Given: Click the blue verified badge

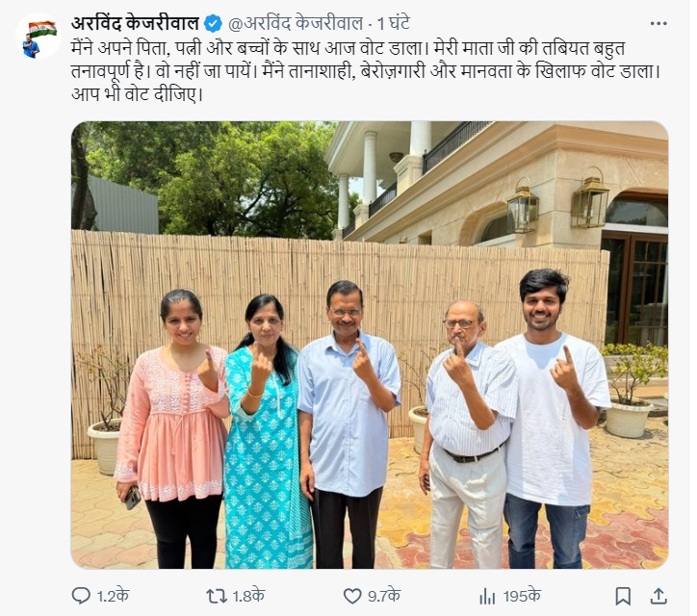Looking at the screenshot, I should pyautogui.click(x=213, y=23).
